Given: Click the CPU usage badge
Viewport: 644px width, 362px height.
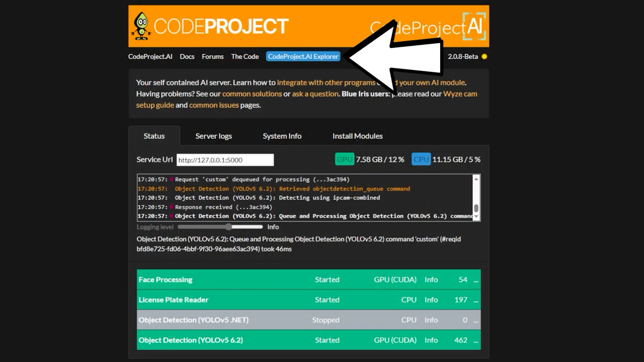Looking at the screenshot, I should click(421, 159).
